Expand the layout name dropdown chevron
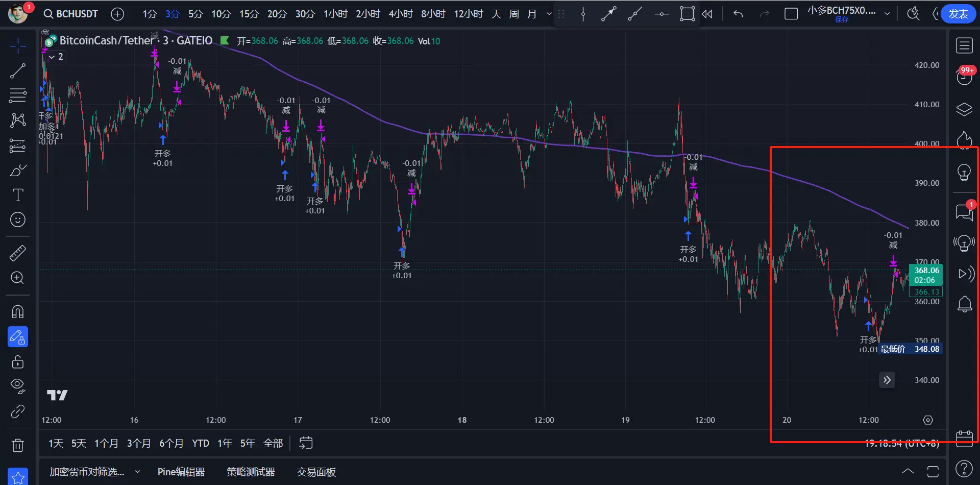This screenshot has width=980, height=485. click(x=888, y=14)
